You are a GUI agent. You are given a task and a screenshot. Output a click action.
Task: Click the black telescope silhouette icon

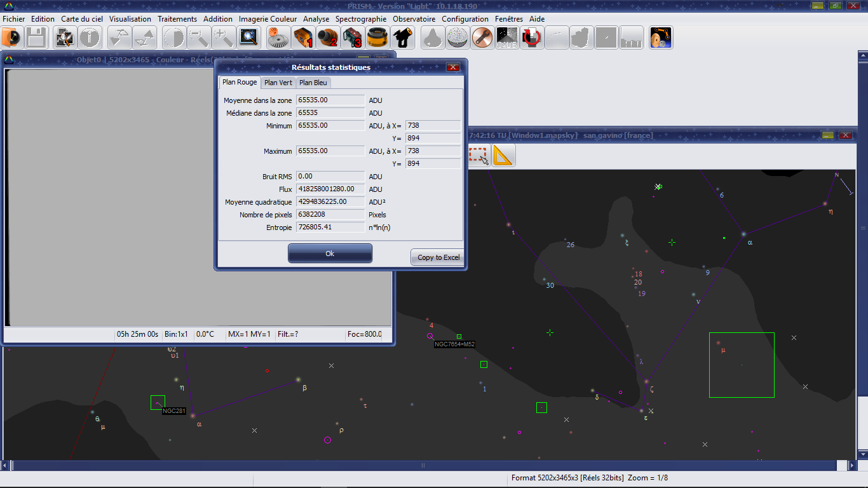pos(403,38)
